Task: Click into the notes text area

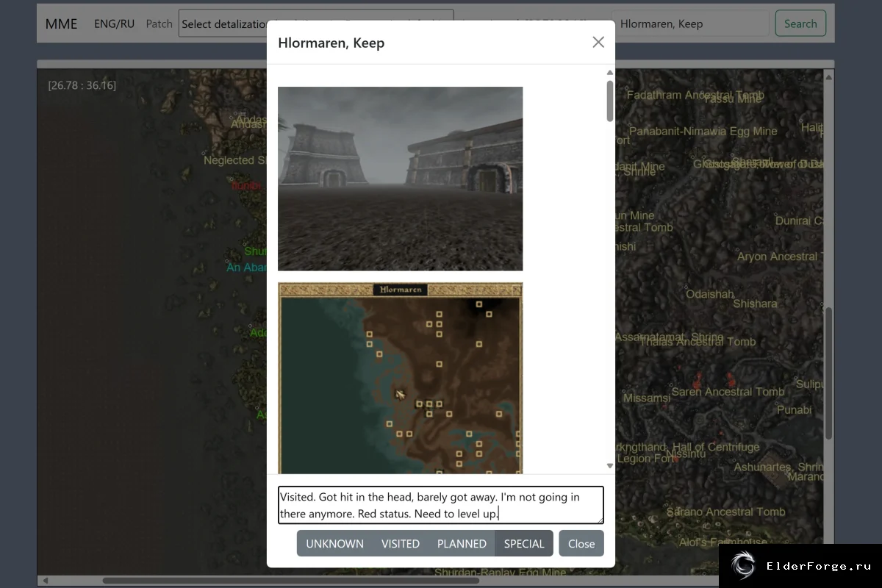Action: click(x=441, y=505)
